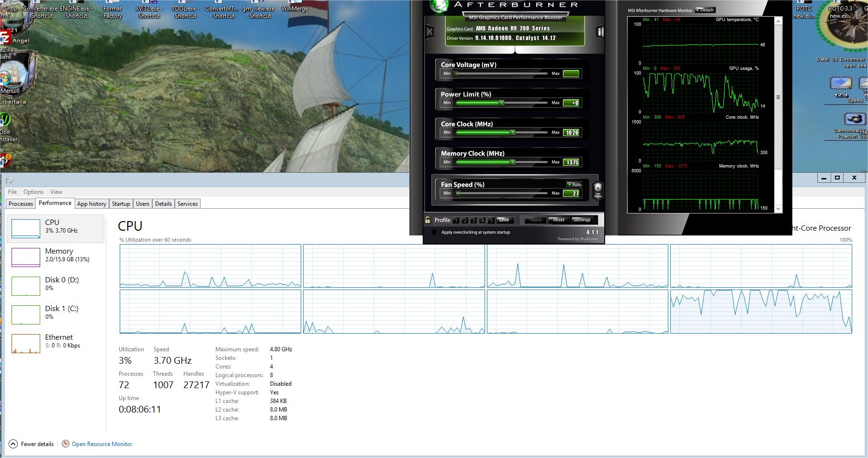Open the Options menu in Task Manager
The image size is (868, 458).
click(x=34, y=191)
